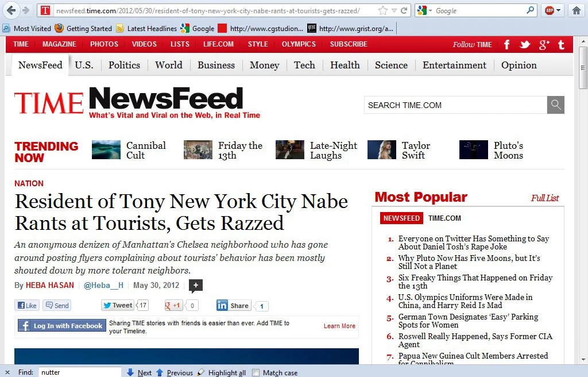Screen dimensions: 588x377
Task: Click the magnifier in the Google search box
Action: click(530, 10)
